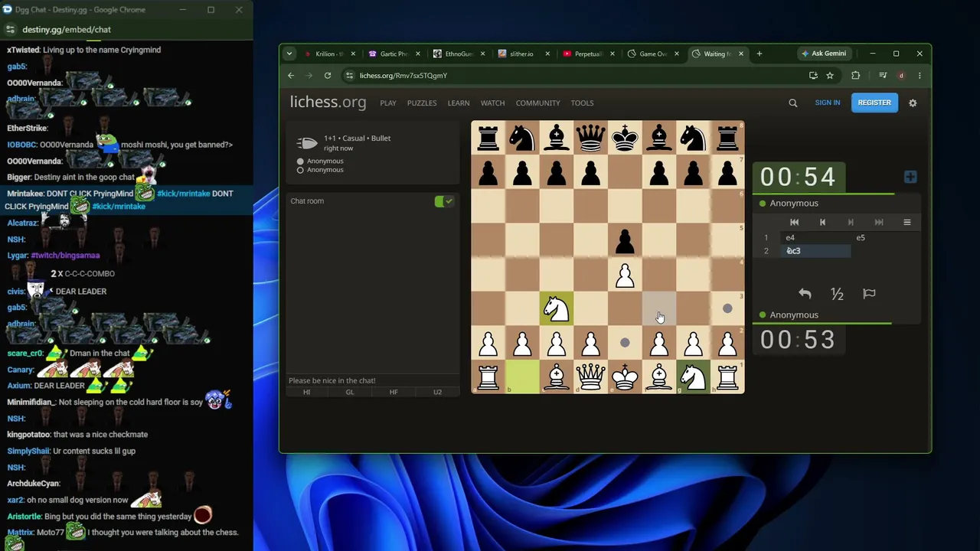
Task: Close the slither.io tab
Action: tap(547, 54)
